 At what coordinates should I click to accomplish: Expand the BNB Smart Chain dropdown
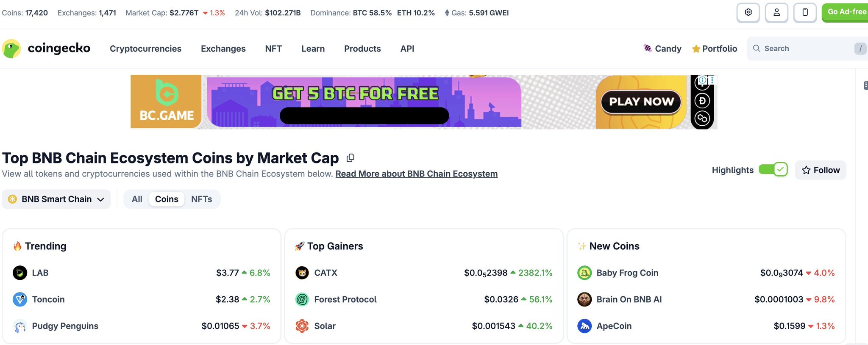coord(56,199)
